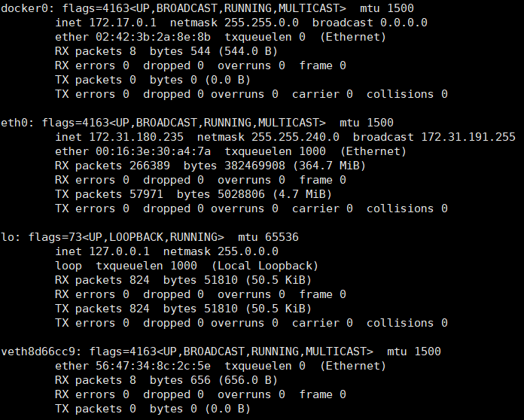Click the docker0 MAC address 02:42:3b:2a:8e:8b

coord(153,37)
